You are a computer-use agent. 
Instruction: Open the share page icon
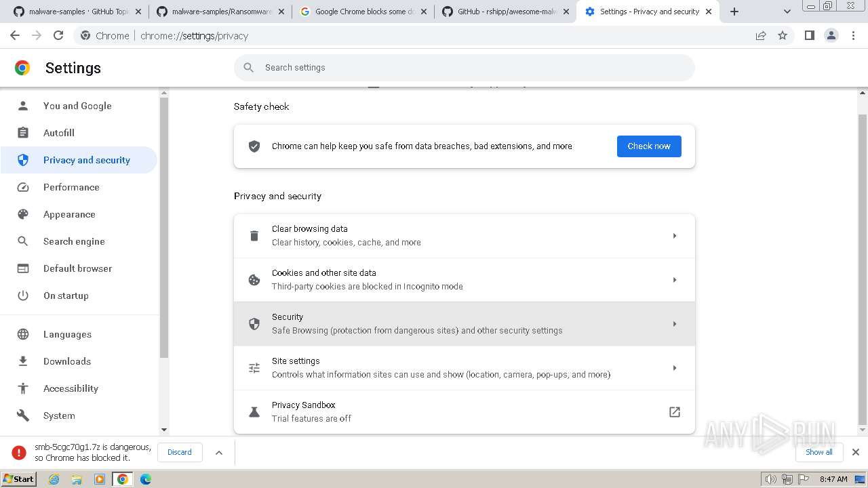pos(761,36)
